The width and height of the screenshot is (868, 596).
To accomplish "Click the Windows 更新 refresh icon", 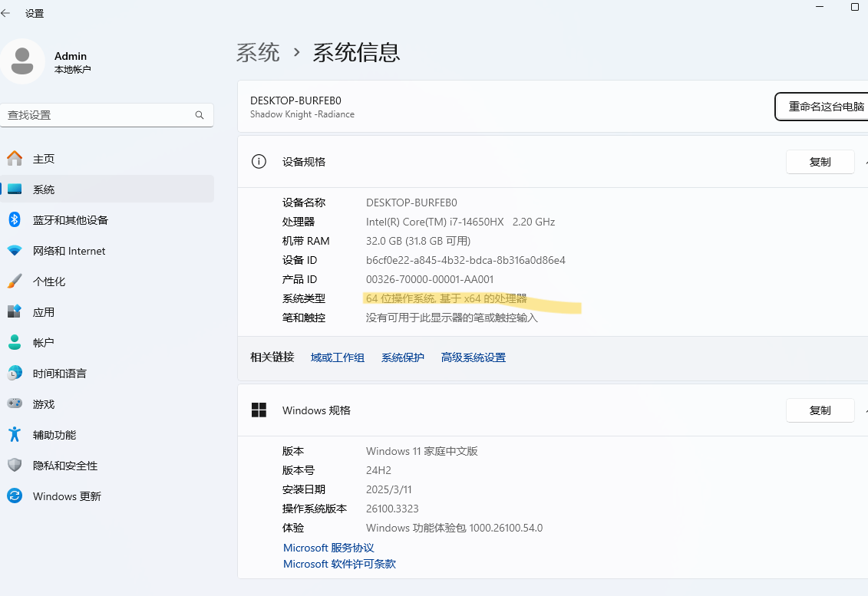I will coord(15,496).
